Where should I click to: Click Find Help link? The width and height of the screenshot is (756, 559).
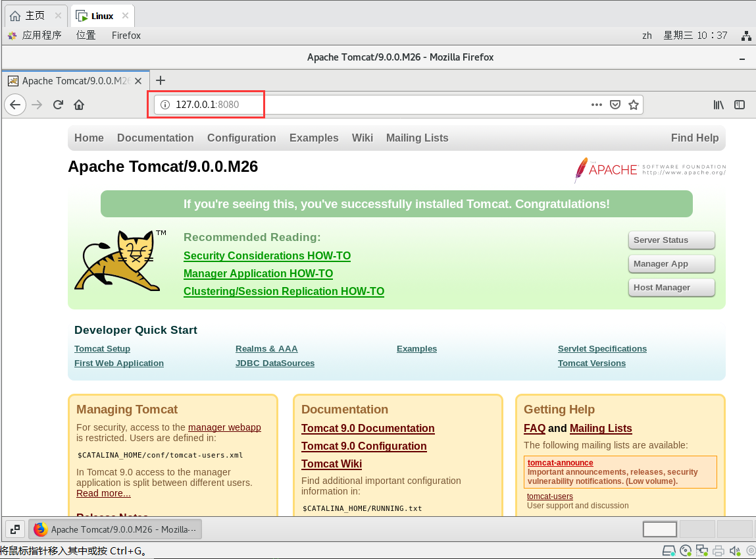[695, 138]
